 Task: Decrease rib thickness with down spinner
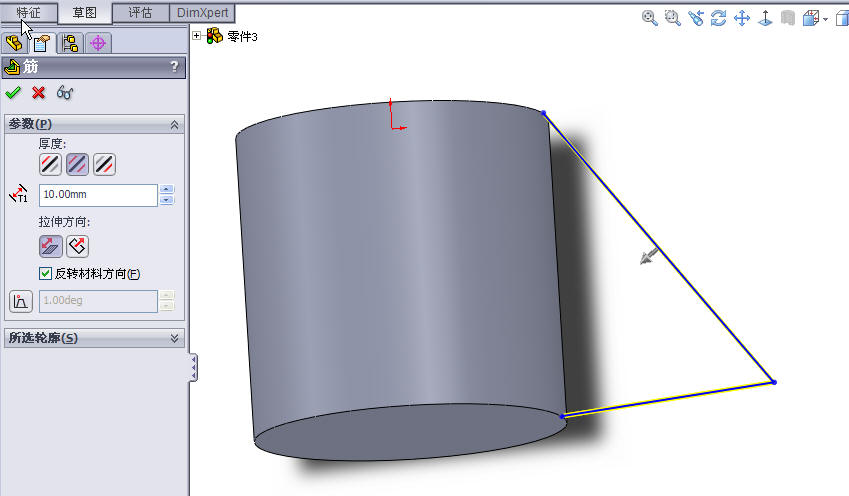point(167,200)
